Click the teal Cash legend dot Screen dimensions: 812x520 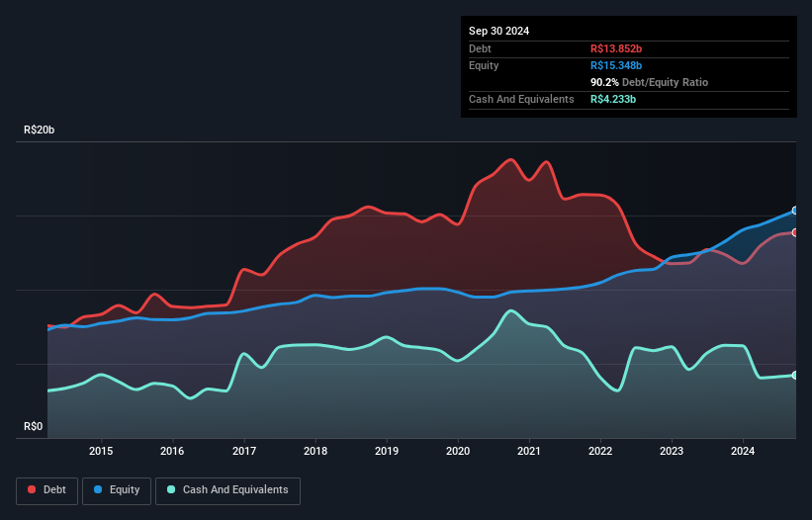pyautogui.click(x=172, y=489)
